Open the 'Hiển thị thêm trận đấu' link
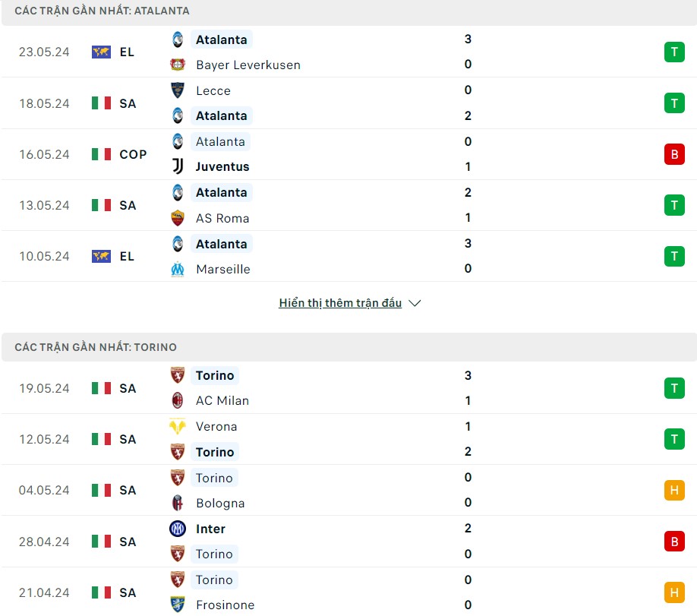The width and height of the screenshot is (697, 616). pyautogui.click(x=340, y=303)
